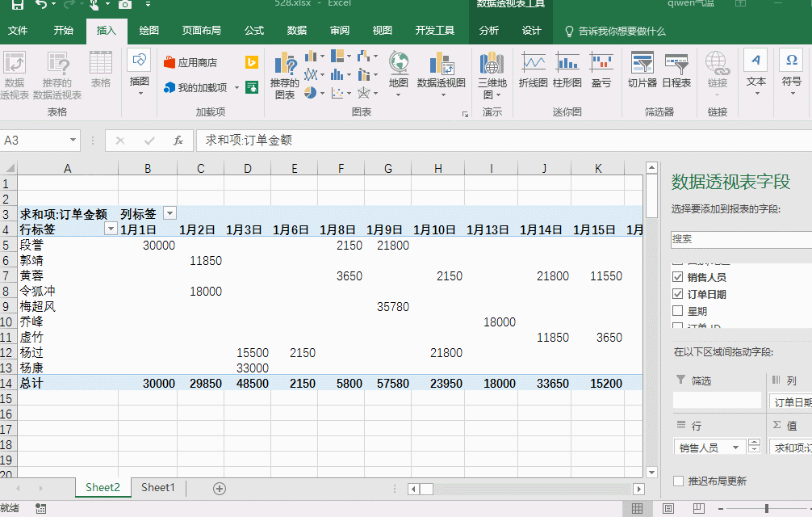Uncheck the 订单日期 field checkbox

pyautogui.click(x=677, y=294)
